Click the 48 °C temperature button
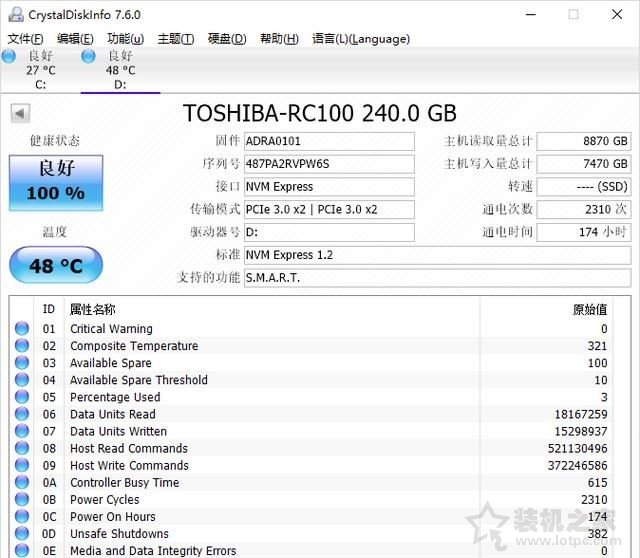The width and height of the screenshot is (640, 558). pyautogui.click(x=55, y=267)
